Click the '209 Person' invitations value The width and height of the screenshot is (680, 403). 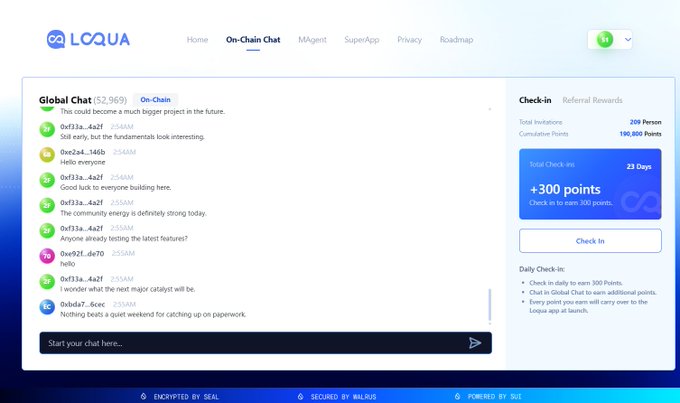click(x=645, y=122)
